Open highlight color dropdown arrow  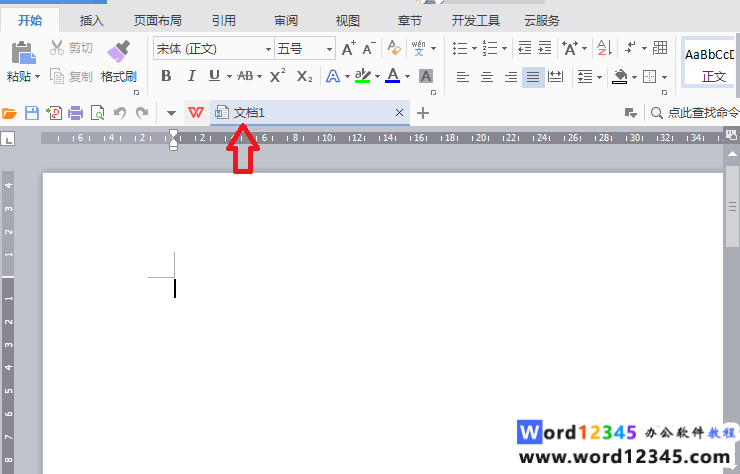tap(377, 76)
